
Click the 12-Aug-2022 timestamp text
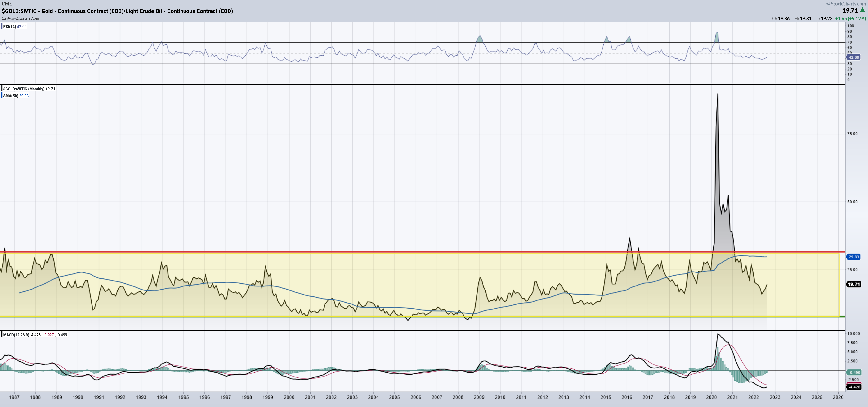[20, 18]
